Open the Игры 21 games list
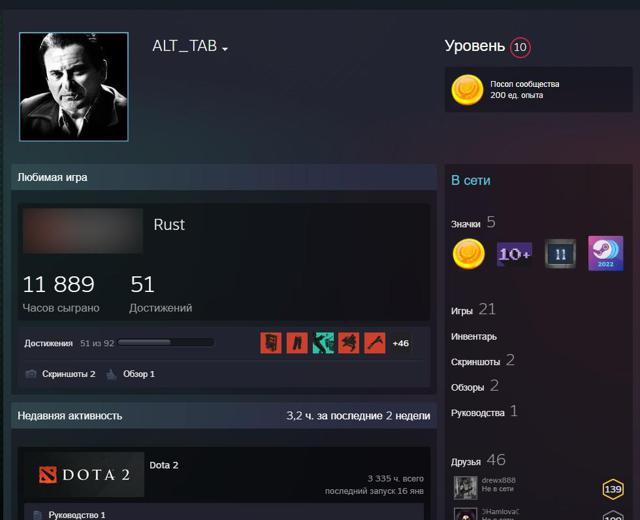The width and height of the screenshot is (640, 520). (x=473, y=310)
